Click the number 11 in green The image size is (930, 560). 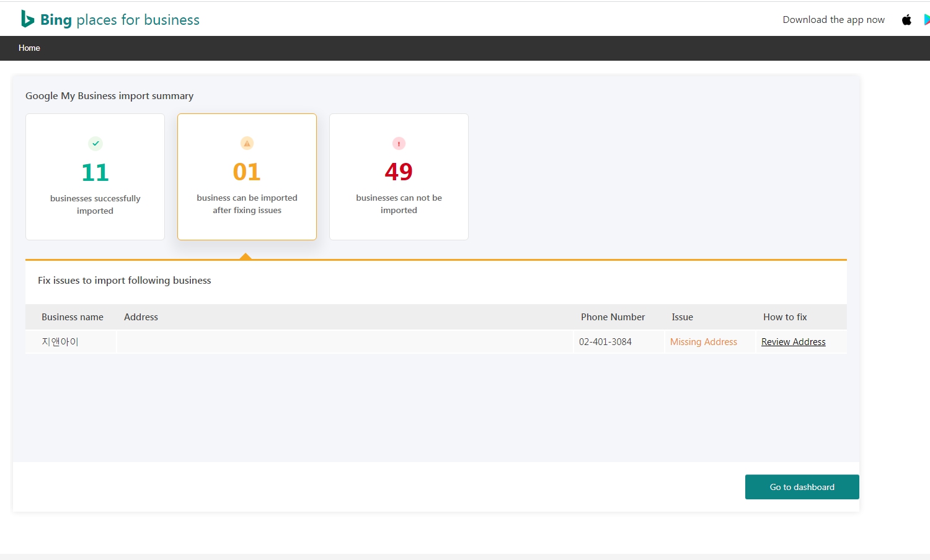95,172
